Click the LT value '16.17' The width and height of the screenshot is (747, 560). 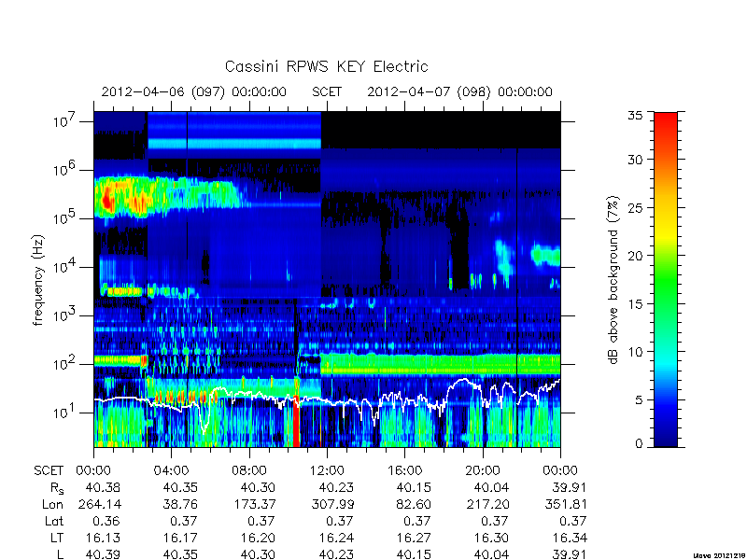click(x=180, y=539)
